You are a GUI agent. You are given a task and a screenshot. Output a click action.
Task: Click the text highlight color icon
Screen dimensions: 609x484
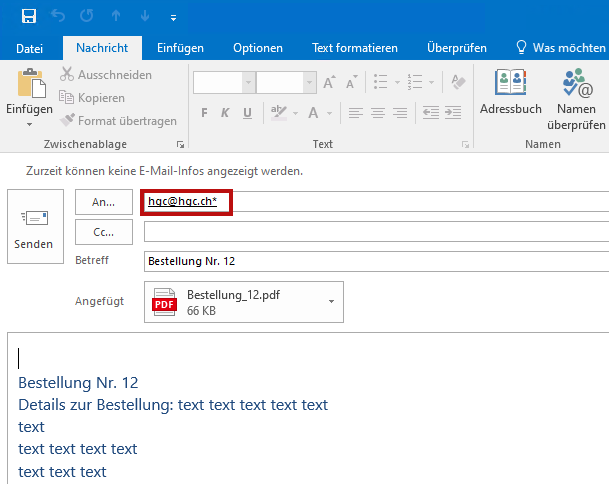point(278,113)
